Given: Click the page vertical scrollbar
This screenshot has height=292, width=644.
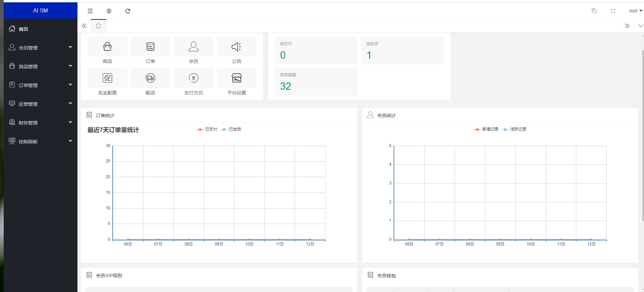Looking at the screenshot, I should (643, 135).
